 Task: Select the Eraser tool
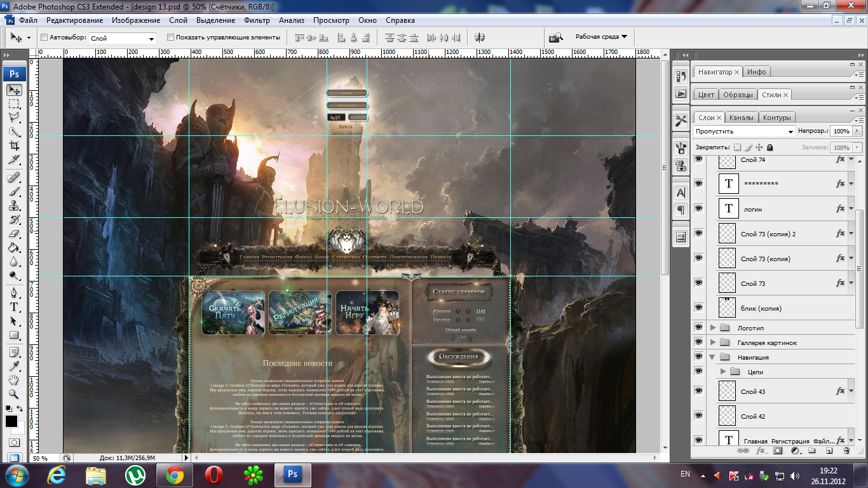(x=14, y=233)
